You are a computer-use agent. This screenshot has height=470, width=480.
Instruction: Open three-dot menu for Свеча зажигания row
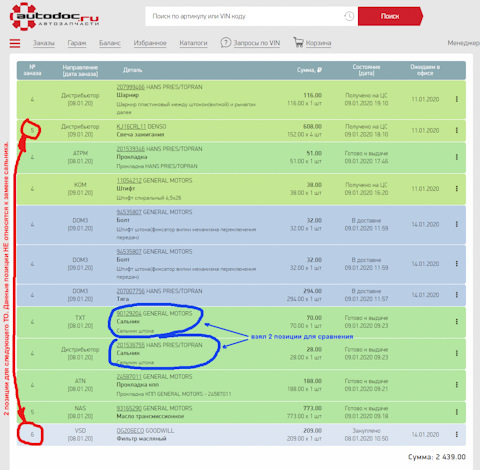pos(457,130)
